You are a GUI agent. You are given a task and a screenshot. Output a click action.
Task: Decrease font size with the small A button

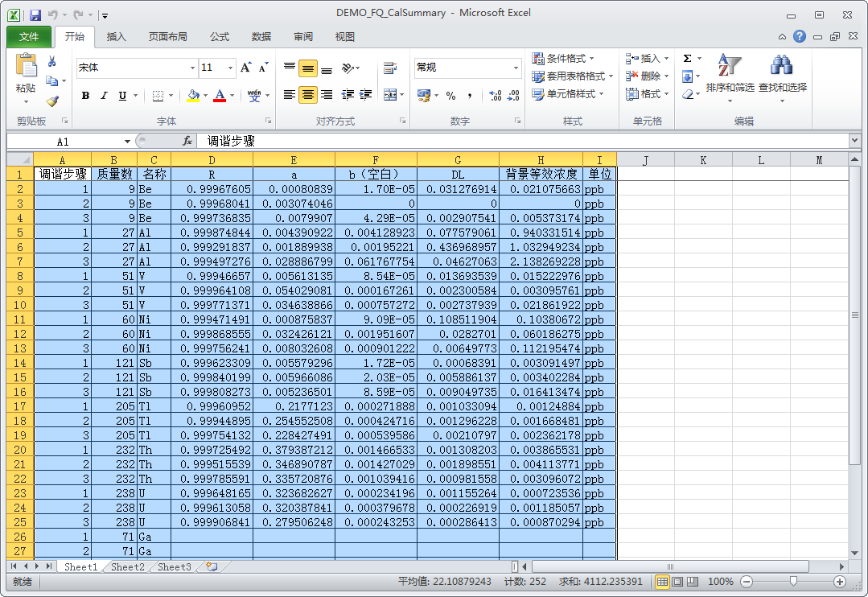(264, 68)
